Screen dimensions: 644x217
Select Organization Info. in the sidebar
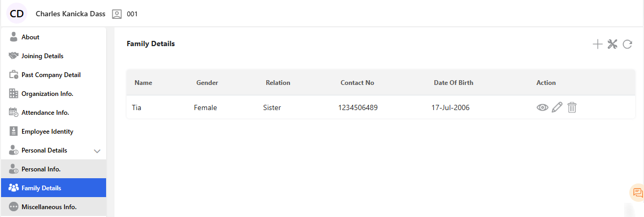tap(47, 94)
